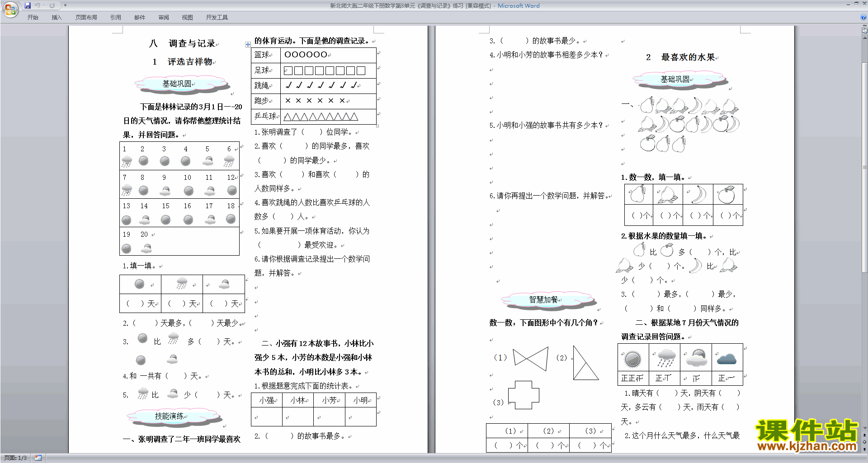Click the 小强 table header cell
The width and height of the screenshot is (868, 463).
[x=267, y=400]
